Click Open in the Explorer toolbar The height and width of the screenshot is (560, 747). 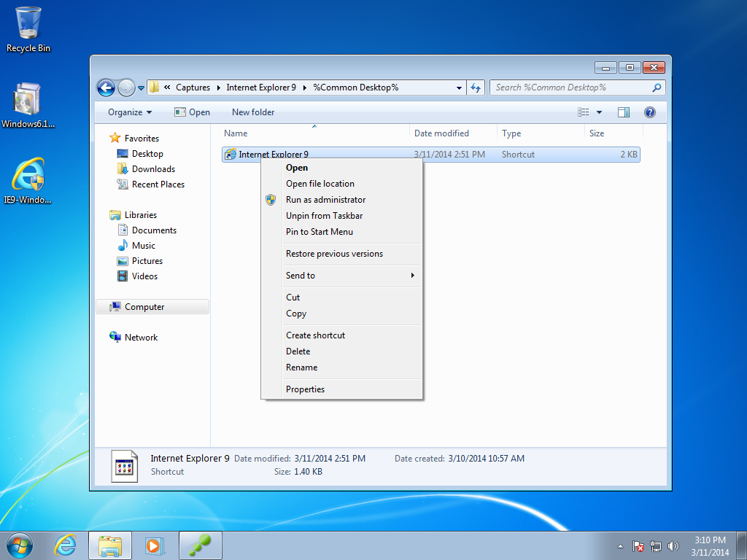193,112
